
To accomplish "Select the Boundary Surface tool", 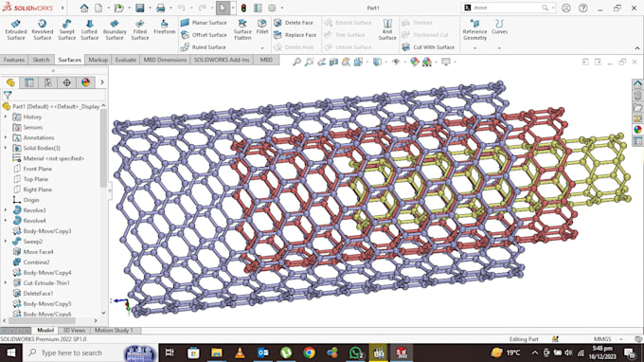I will click(115, 29).
